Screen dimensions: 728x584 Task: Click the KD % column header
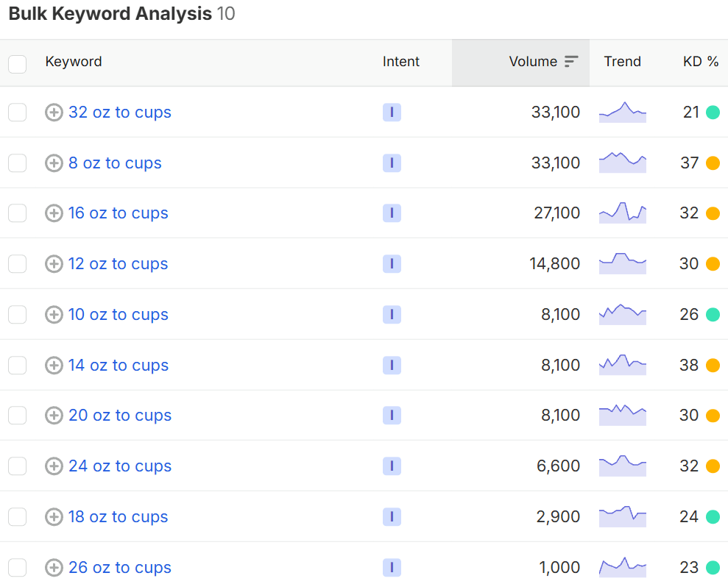tap(701, 62)
